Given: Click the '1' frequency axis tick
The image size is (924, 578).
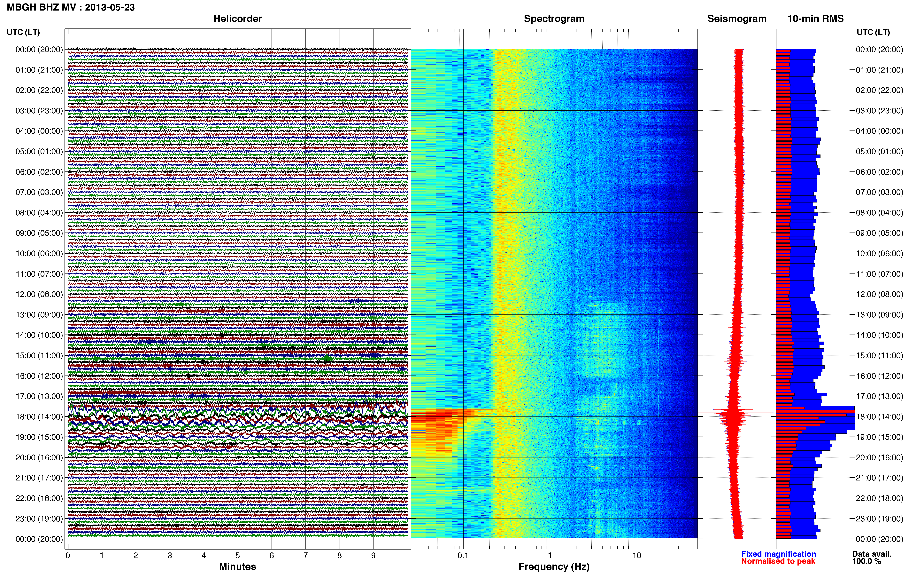Looking at the screenshot, I should click(550, 555).
